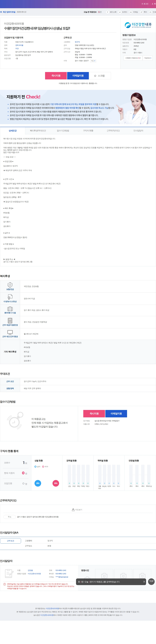Click the 더건강한내과의원 link in 인사담당자 info
This screenshot has width=156, height=644.
coord(34,573)
